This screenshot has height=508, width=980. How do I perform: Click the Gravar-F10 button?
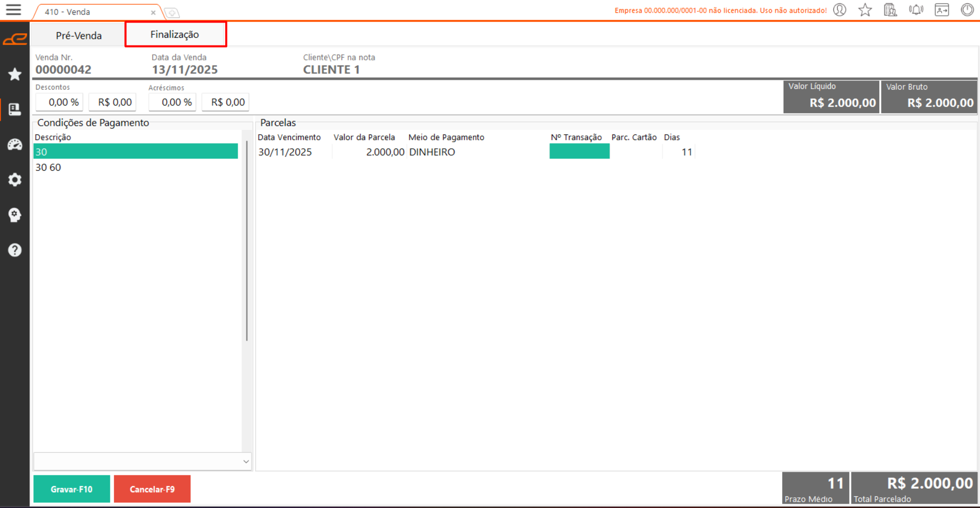(x=72, y=489)
